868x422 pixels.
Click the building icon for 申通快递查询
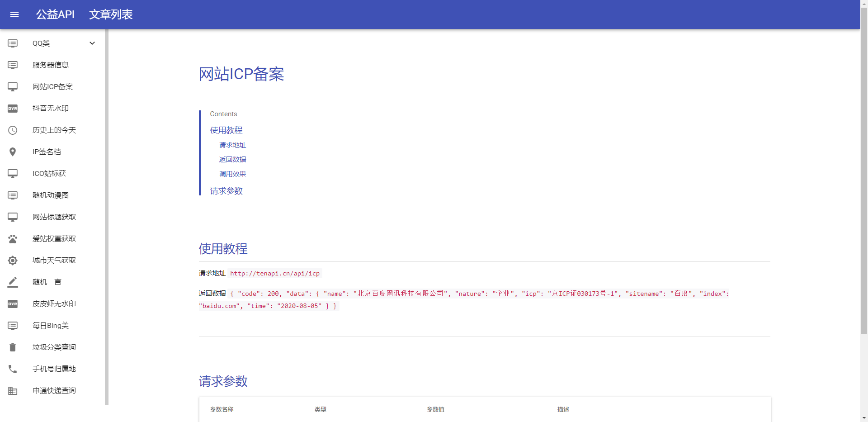pos(12,390)
